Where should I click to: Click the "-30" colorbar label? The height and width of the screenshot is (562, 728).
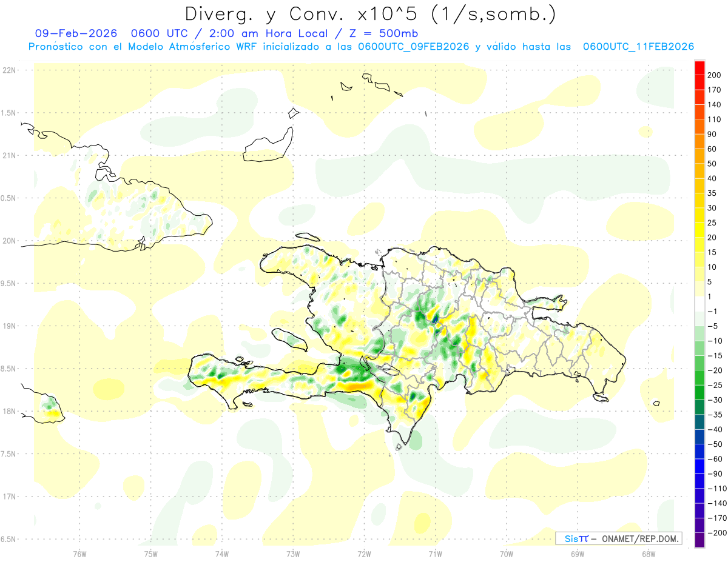714,400
